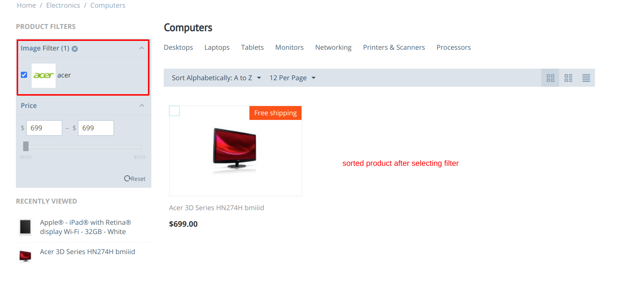Focus the minimum price input field

coord(44,128)
